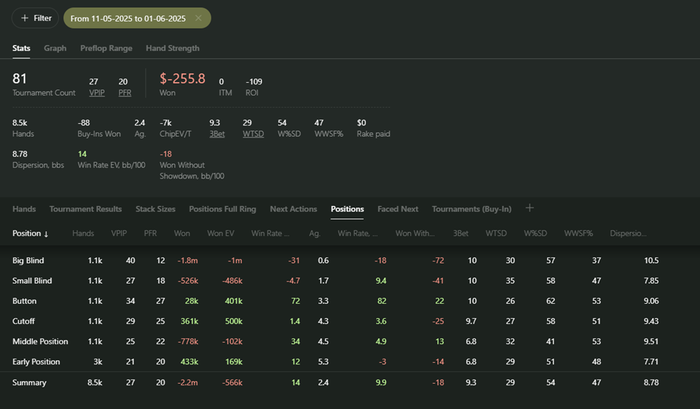The image size is (700, 409).
Task: Sort by the Position column arrow
Action: click(46, 234)
